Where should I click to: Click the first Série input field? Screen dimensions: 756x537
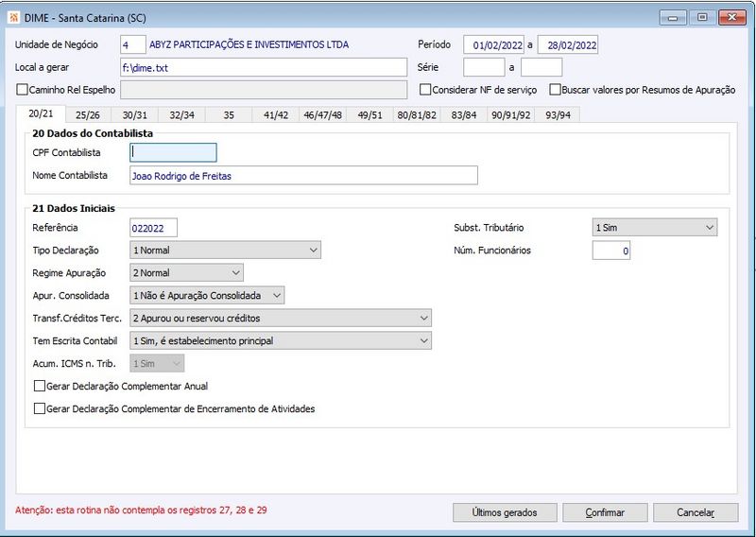point(484,67)
